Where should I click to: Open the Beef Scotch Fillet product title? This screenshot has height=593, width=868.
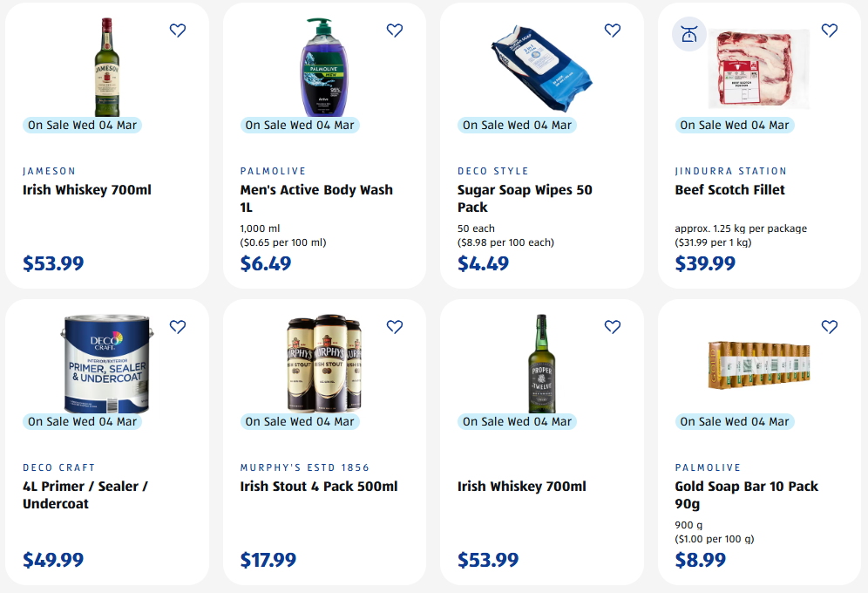[729, 190]
